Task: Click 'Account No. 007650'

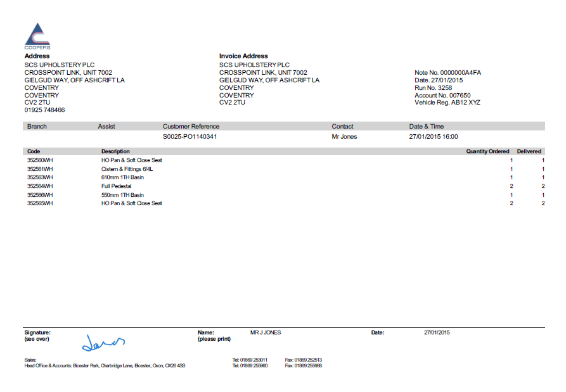Action: click(442, 95)
